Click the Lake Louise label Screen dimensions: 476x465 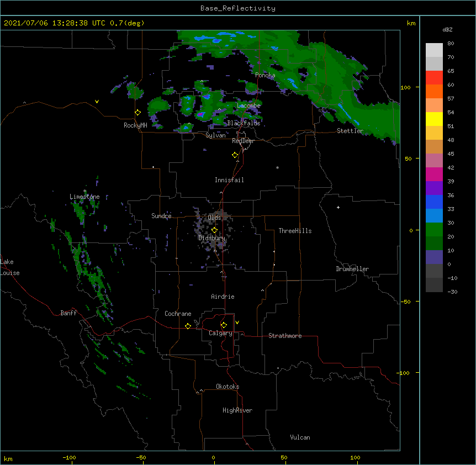point(10,267)
